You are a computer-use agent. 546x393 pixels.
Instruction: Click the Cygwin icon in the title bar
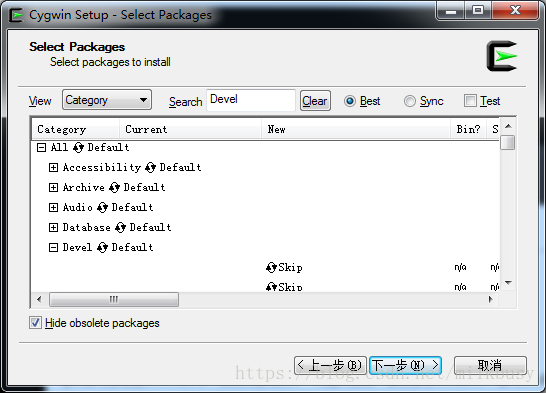pyautogui.click(x=16, y=15)
